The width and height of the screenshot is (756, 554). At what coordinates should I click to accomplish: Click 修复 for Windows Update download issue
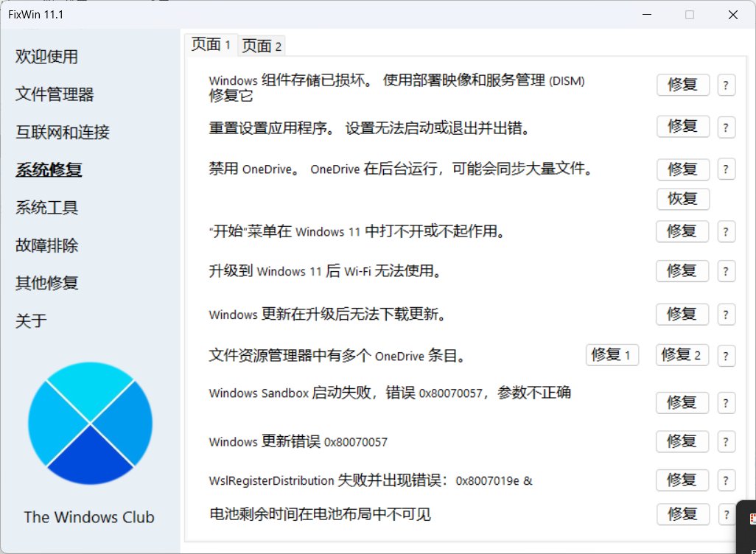pyautogui.click(x=682, y=314)
